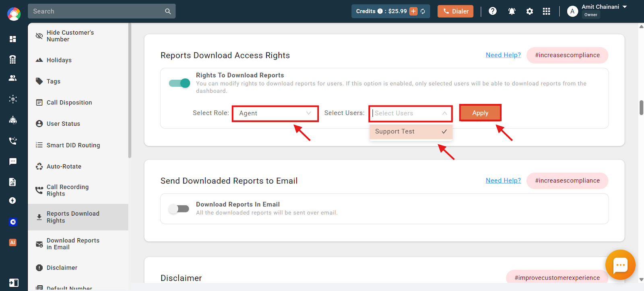Open the lightning bolt icon in left rail

13,201
